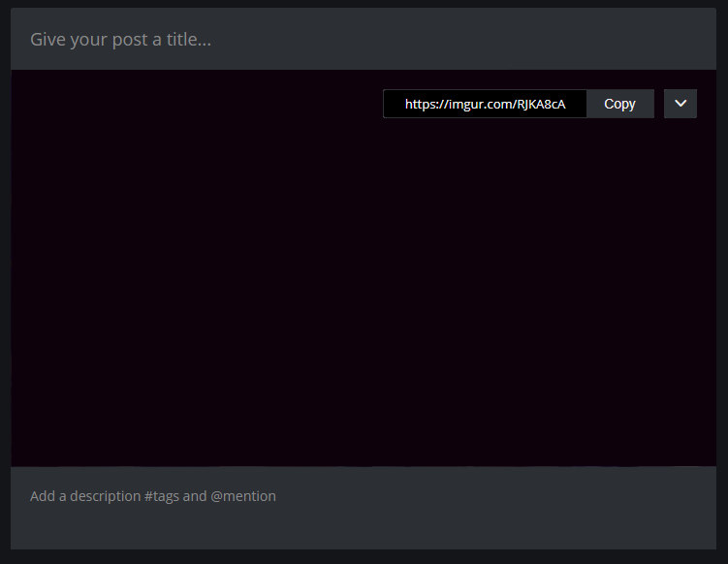Click the title placeholder text
The image size is (728, 564).
[121, 40]
